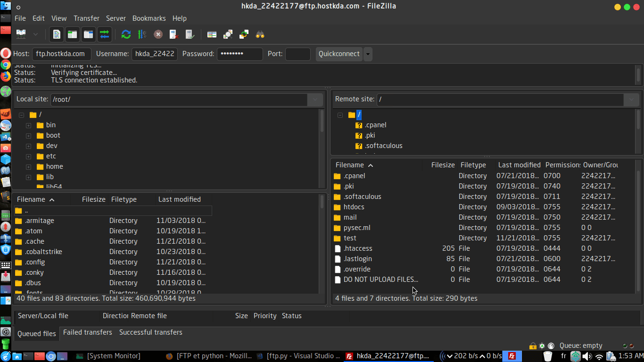The width and height of the screenshot is (644, 362).
Task: Open the Local site path dropdown
Action: point(315,99)
